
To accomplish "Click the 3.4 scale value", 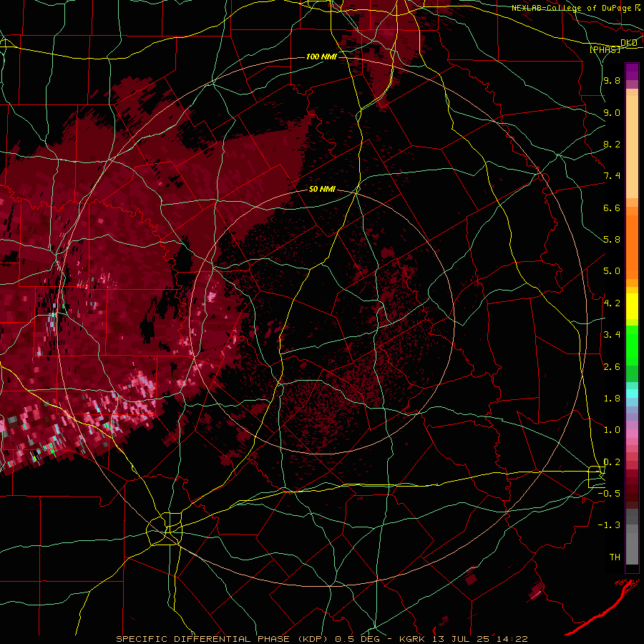I will coord(612,335).
